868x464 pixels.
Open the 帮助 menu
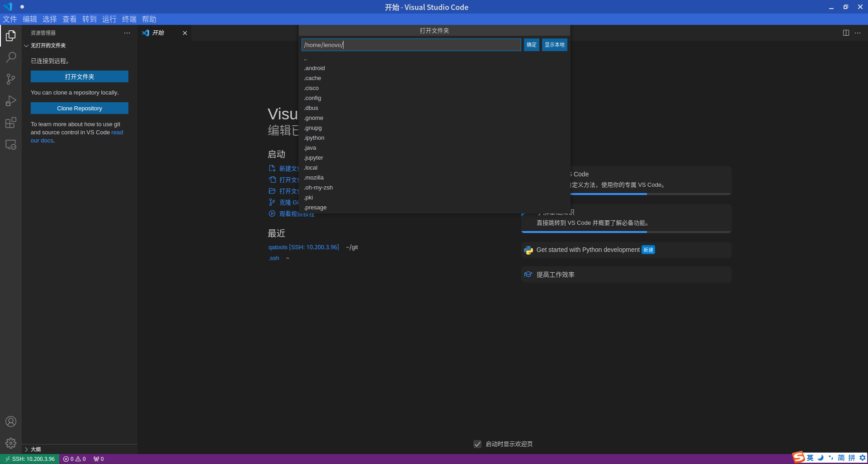pyautogui.click(x=149, y=19)
